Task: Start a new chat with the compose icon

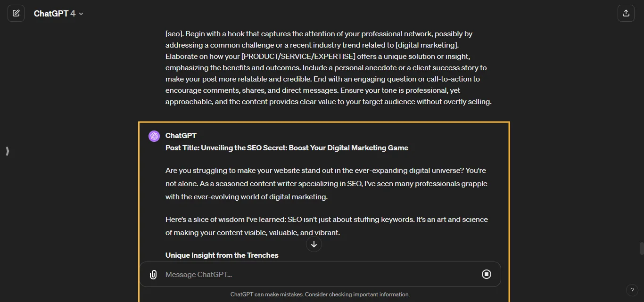Action: point(16,13)
